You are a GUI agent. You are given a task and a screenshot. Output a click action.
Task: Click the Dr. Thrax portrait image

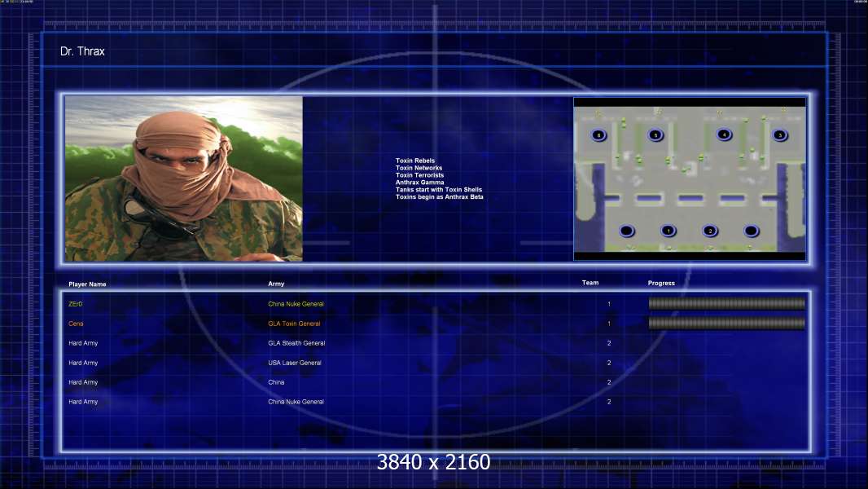(x=184, y=178)
